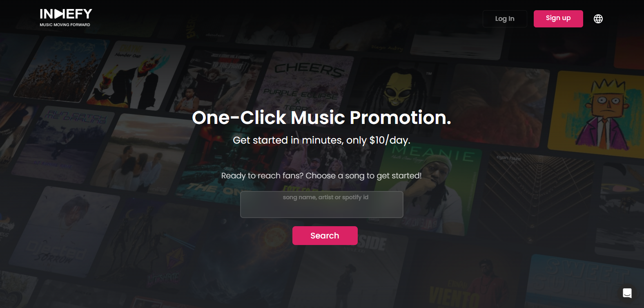Open the globe language selector icon
The width and height of the screenshot is (644, 308).
[598, 19]
